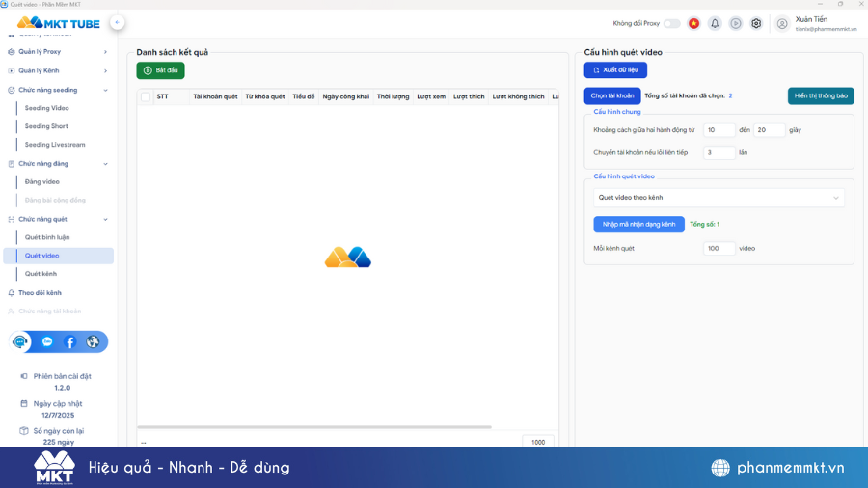Toggle the Không đổi Proxy switch
This screenshot has width=868, height=488.
671,23
